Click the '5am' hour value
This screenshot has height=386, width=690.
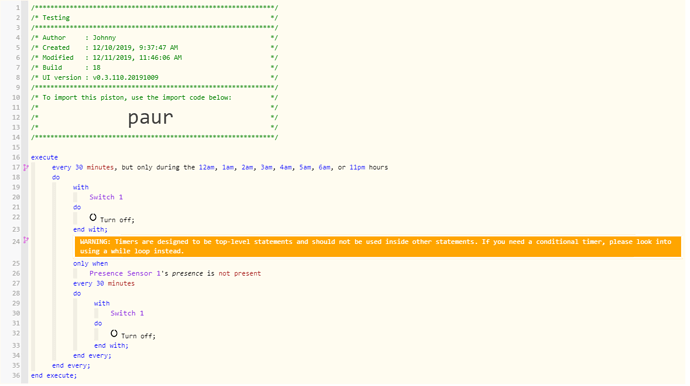click(x=305, y=168)
